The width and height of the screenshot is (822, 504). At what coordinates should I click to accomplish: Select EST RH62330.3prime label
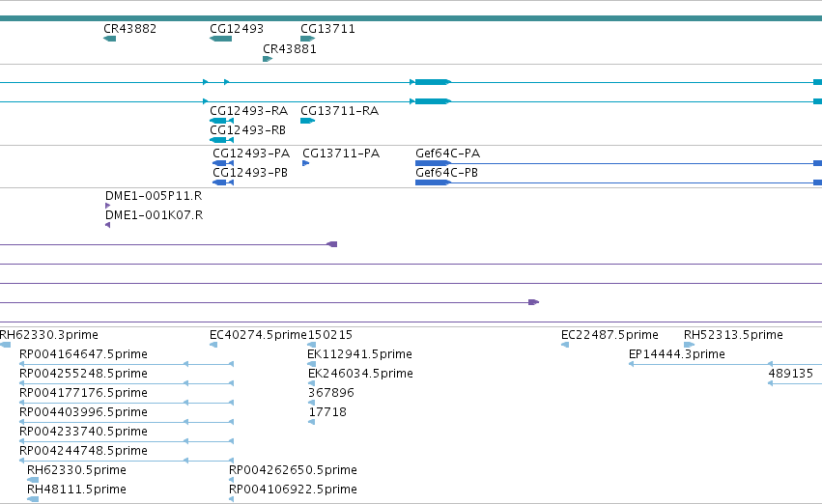point(48,335)
